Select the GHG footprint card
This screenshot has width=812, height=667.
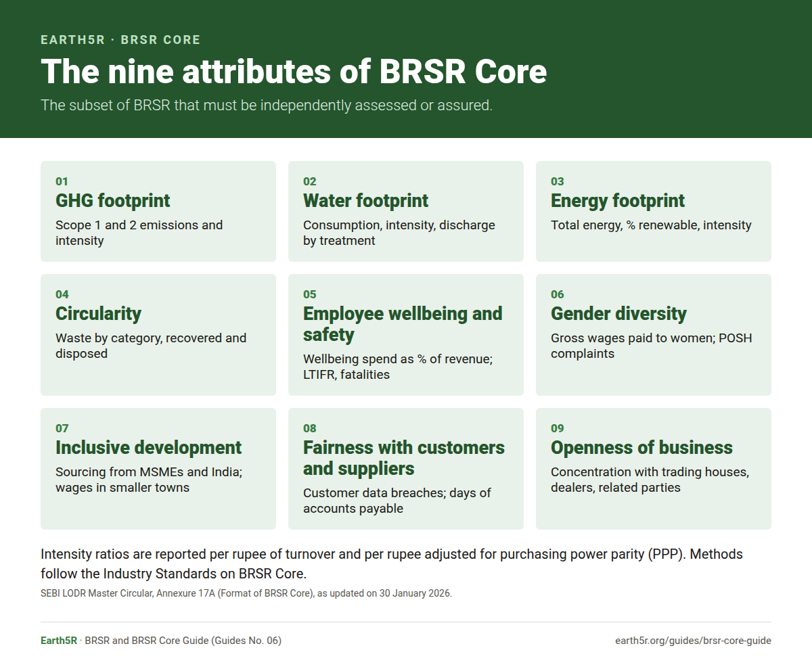(x=158, y=211)
